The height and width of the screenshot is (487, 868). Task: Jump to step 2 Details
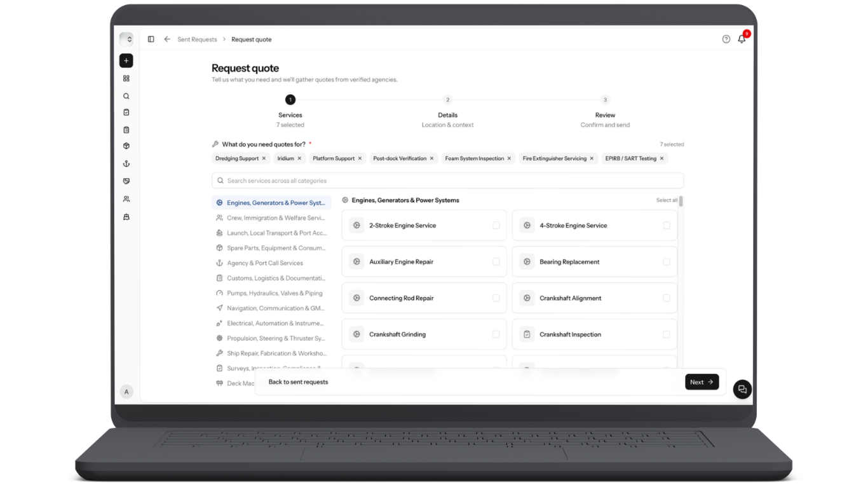pyautogui.click(x=447, y=100)
